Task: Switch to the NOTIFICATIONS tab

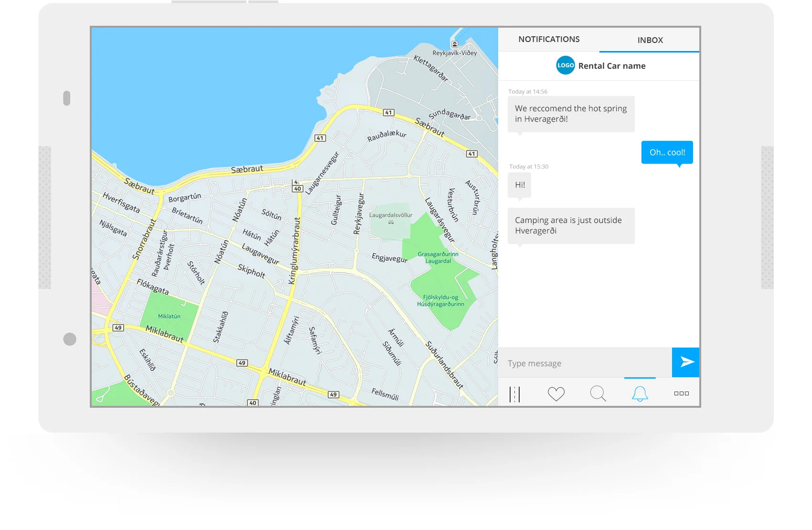Action: pos(549,39)
